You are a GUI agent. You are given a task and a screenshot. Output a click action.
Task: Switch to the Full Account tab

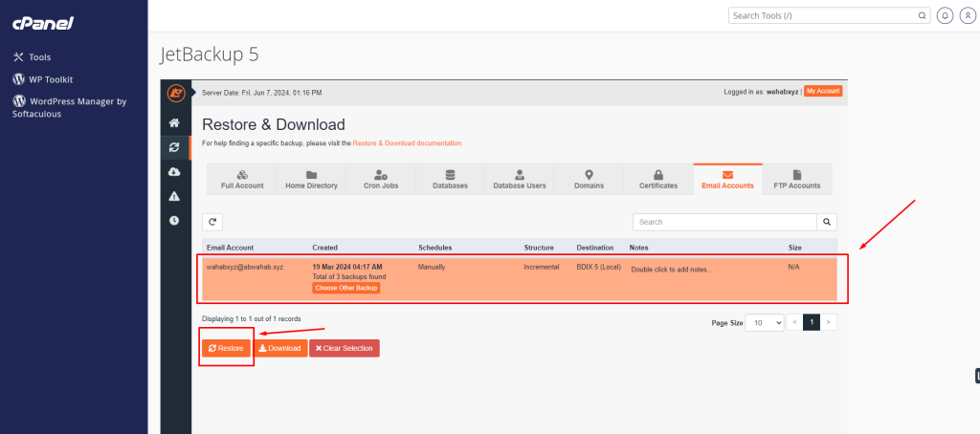click(x=242, y=180)
